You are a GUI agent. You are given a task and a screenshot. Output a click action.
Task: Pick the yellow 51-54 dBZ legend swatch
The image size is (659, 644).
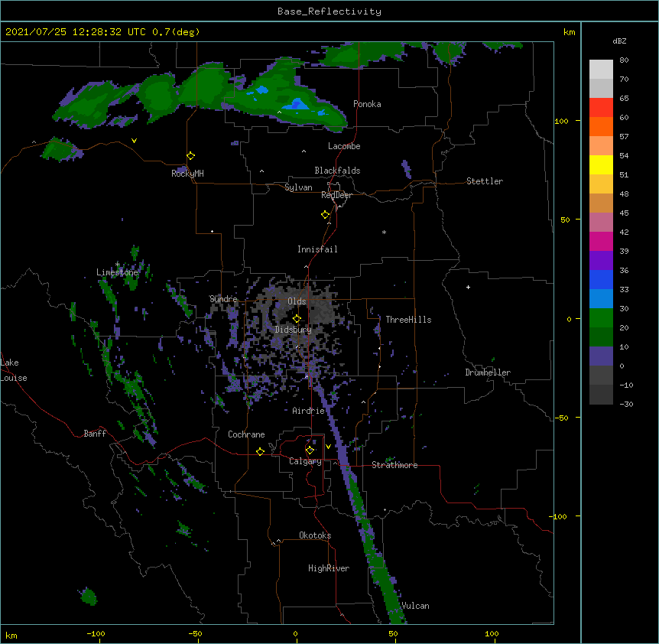[x=601, y=164]
